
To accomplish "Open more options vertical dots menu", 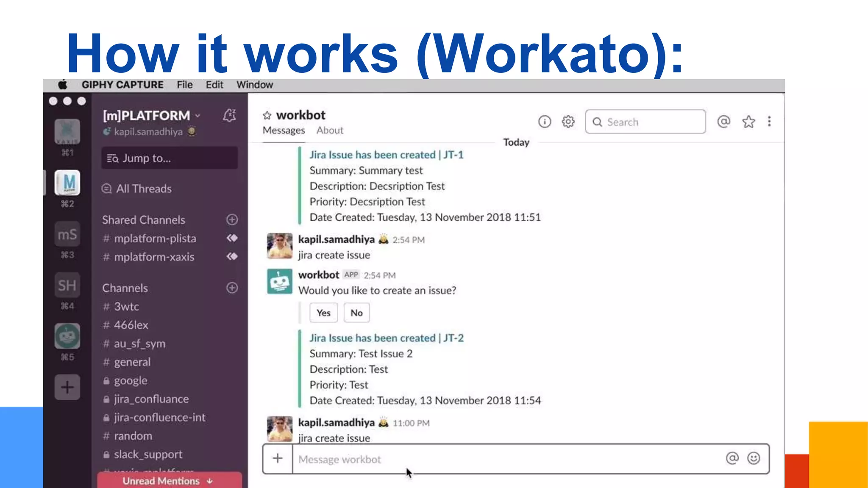I will click(x=769, y=122).
